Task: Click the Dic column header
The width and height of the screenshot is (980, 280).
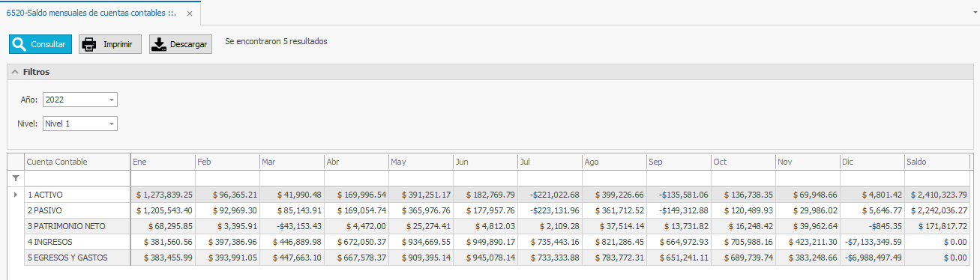Action: pyautogui.click(x=872, y=162)
